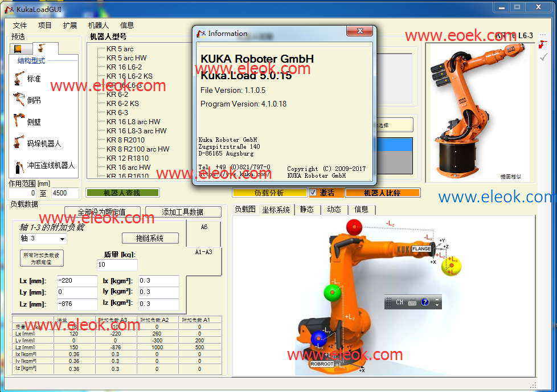Click the green 机器人查找 button
The width and height of the screenshot is (557, 392).
[122, 193]
